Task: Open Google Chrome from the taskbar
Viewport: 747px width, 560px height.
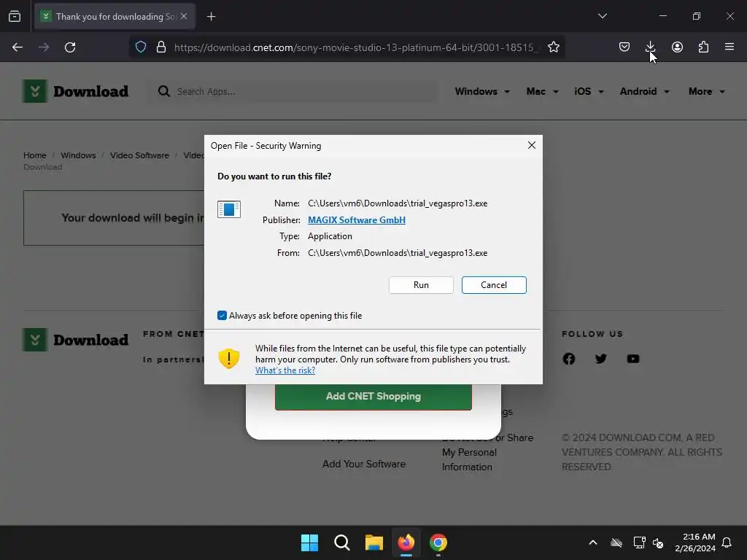Action: pos(438,542)
